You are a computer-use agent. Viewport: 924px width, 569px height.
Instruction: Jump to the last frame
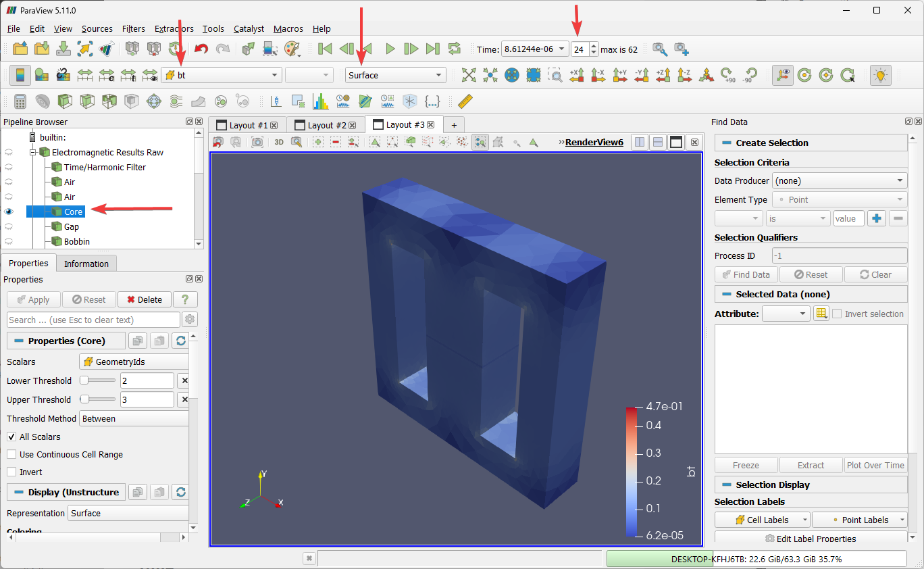(x=433, y=49)
